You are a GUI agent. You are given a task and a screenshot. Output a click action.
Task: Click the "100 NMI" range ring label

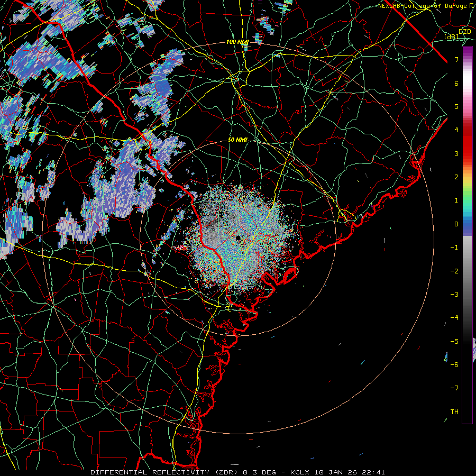pyautogui.click(x=237, y=42)
